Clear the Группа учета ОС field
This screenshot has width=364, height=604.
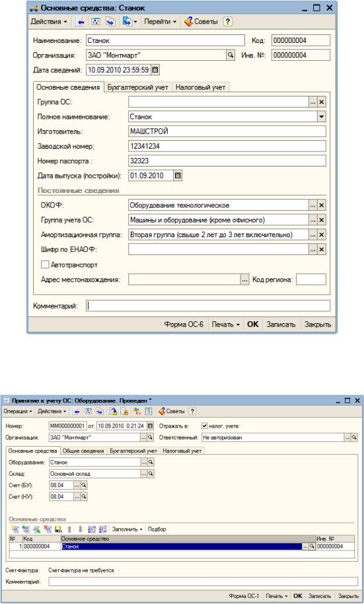322,220
